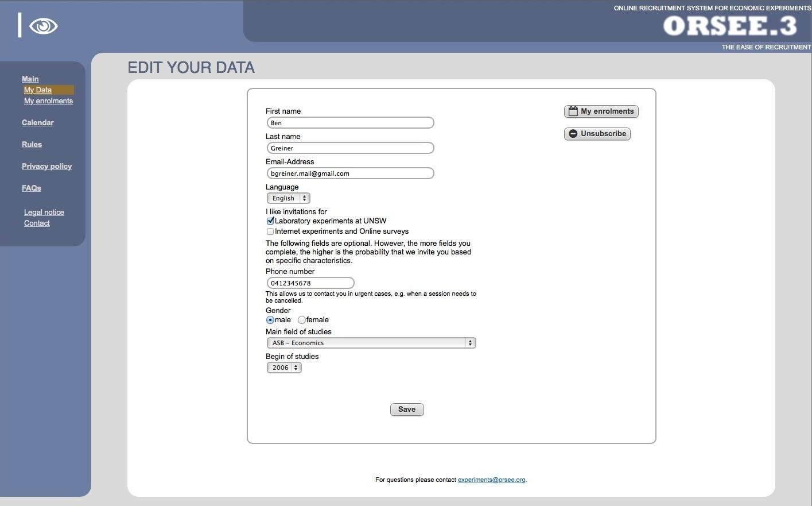This screenshot has height=506, width=812.
Task: Click the Save button
Action: click(x=406, y=409)
